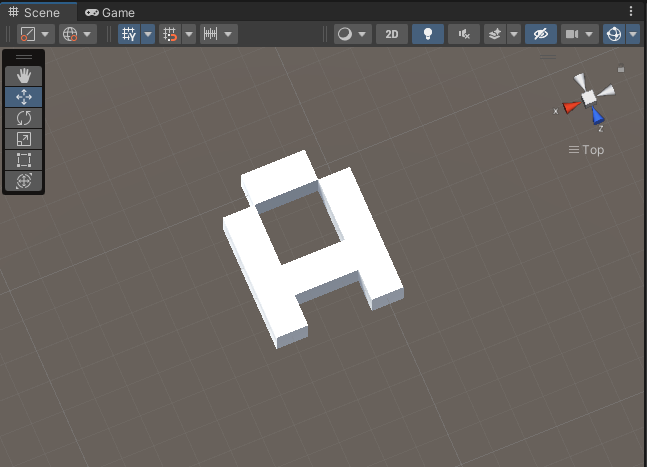The image size is (647, 467).
Task: Click the right-side grey gizmo cone
Action: (x=606, y=91)
